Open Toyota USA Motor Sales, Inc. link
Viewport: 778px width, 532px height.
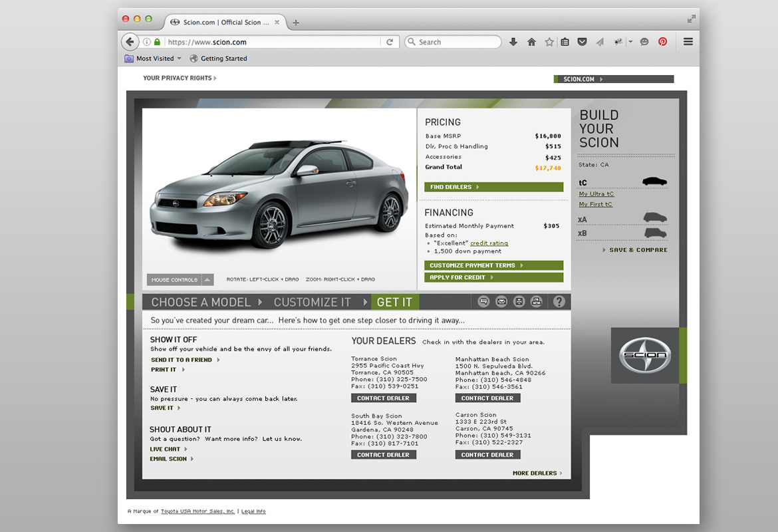click(198, 511)
